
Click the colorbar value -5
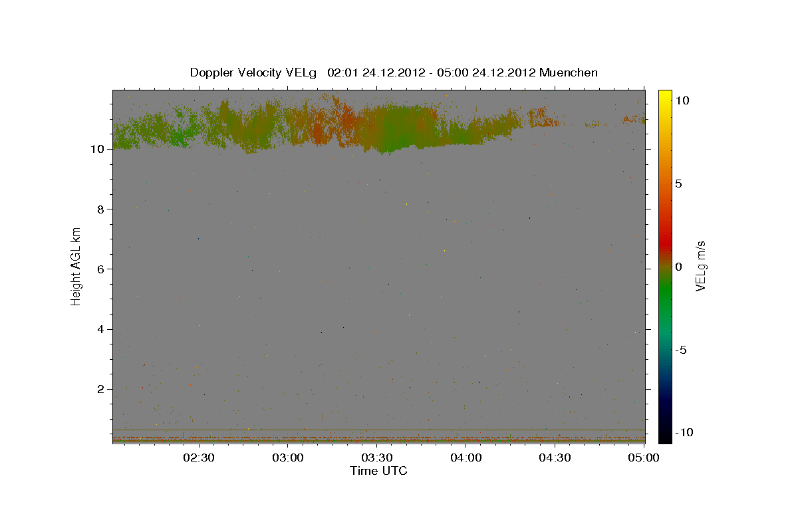coord(680,350)
